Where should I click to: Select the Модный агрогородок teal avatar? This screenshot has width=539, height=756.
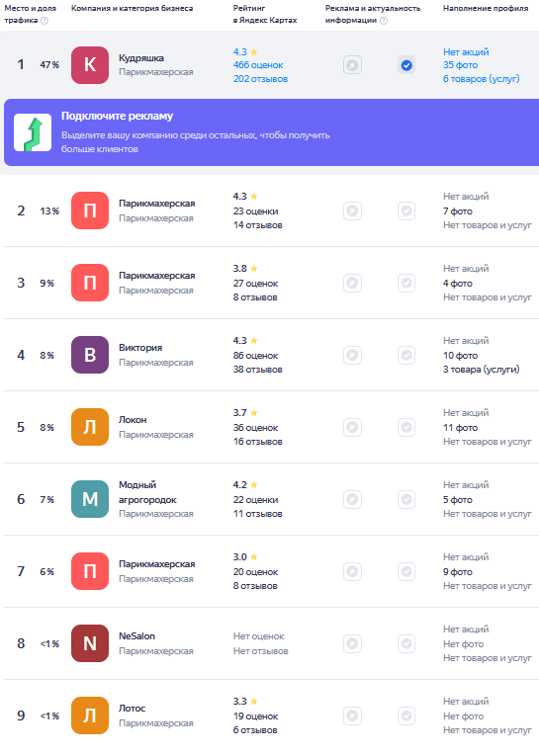tap(90, 499)
